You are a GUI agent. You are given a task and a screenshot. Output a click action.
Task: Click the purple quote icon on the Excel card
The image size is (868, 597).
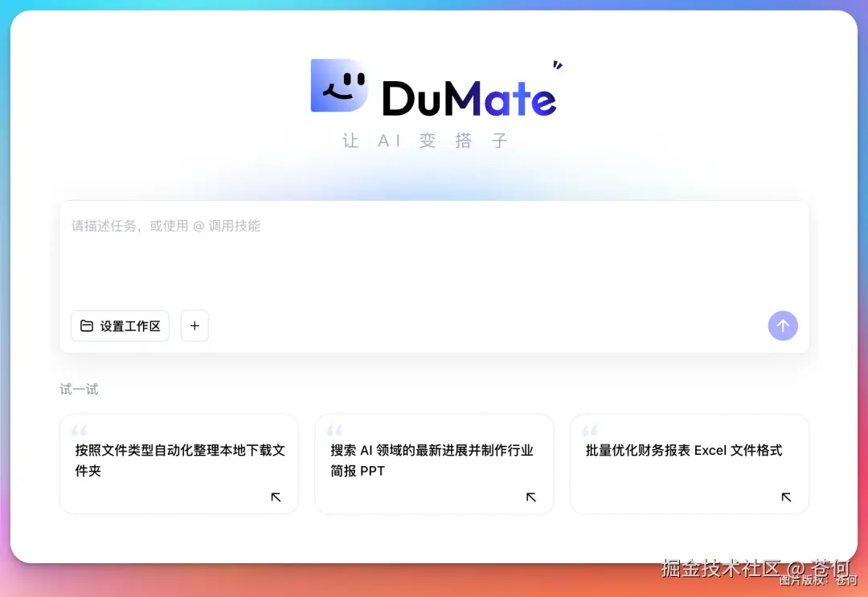tap(589, 429)
